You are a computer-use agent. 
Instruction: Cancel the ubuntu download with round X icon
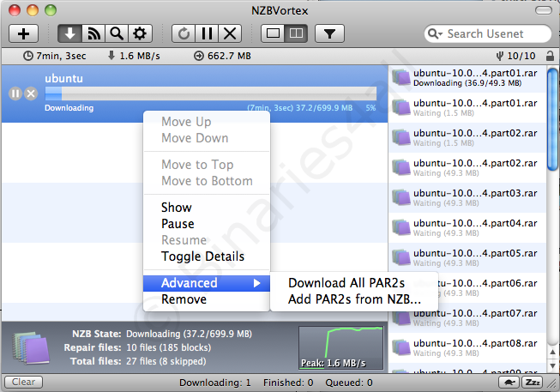click(x=31, y=93)
